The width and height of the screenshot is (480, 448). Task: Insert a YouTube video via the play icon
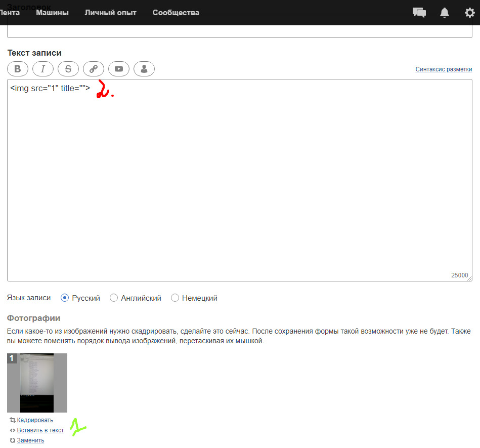(119, 69)
